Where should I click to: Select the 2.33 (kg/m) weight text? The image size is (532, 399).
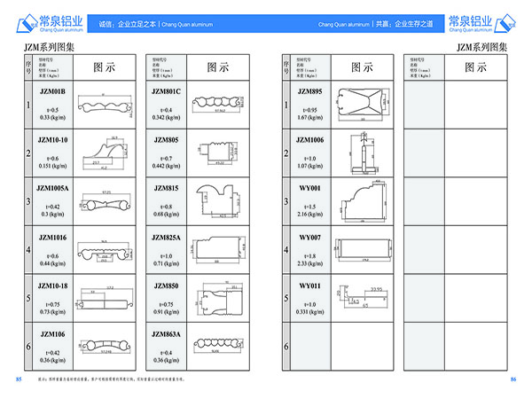(x=309, y=263)
